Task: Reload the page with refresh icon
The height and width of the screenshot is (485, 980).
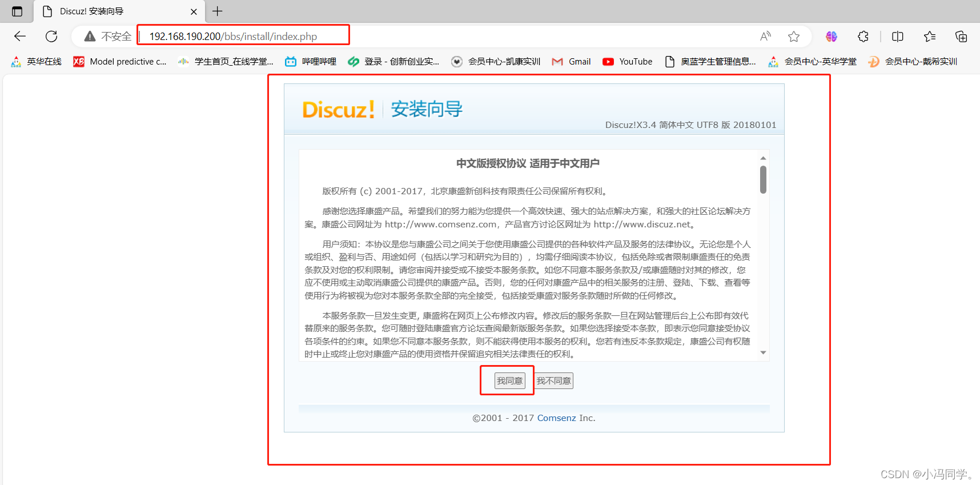Action: (51, 37)
